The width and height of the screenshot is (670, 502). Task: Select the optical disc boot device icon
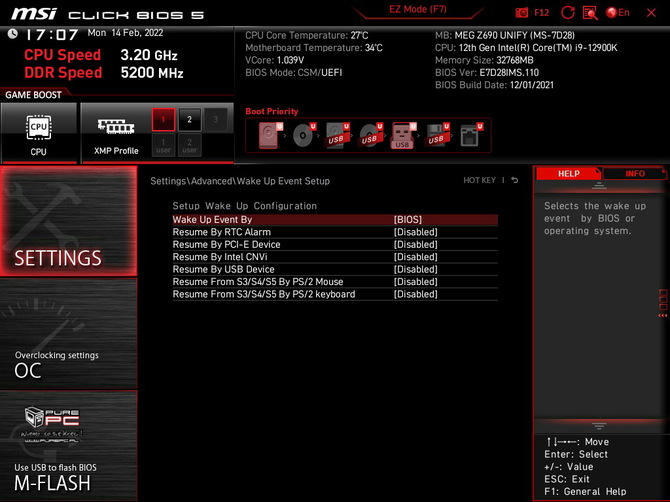[x=304, y=135]
